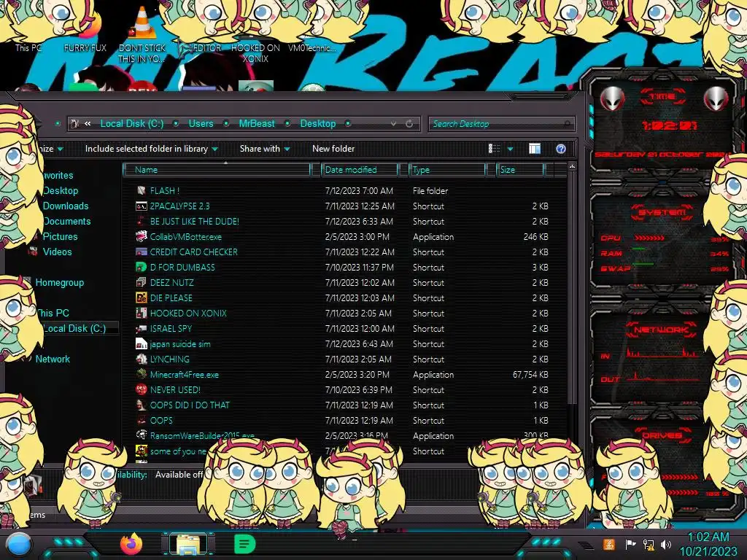Select the LYNCHING shortcut icon

[141, 359]
